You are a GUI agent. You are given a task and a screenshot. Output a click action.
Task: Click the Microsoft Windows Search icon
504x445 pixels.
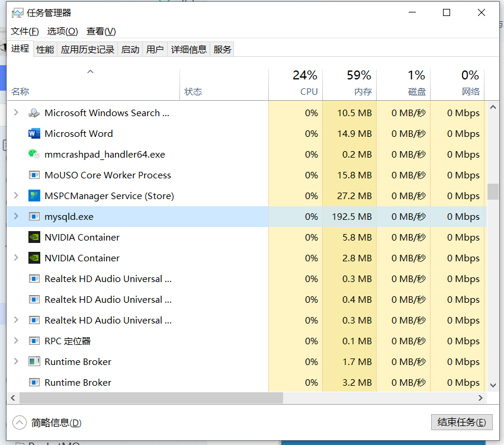click(34, 113)
